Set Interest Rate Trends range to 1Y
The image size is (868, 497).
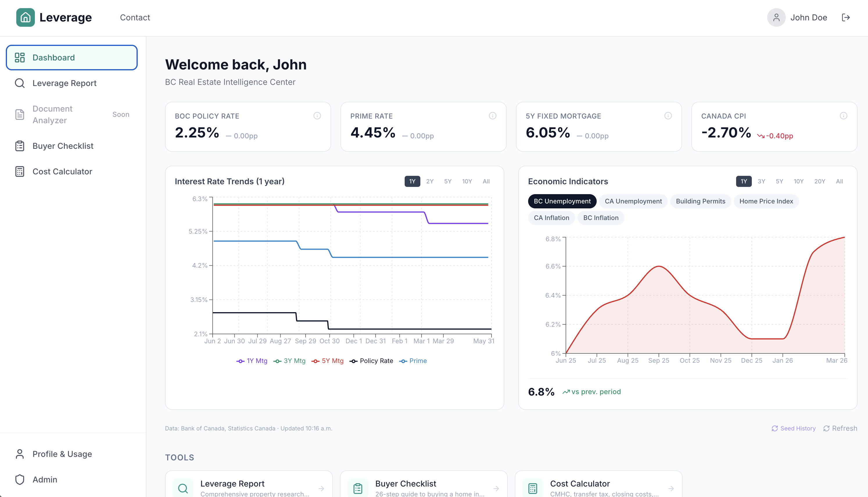412,181
